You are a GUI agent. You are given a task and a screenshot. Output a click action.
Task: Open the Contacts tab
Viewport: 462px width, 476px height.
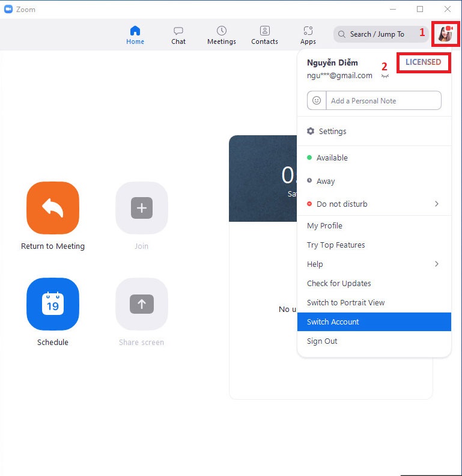click(264, 35)
